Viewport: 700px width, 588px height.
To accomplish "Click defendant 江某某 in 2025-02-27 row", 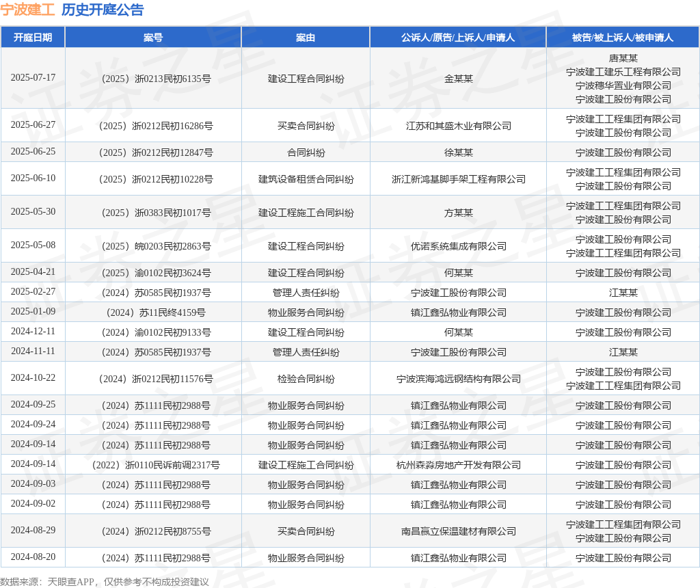I will point(623,293).
